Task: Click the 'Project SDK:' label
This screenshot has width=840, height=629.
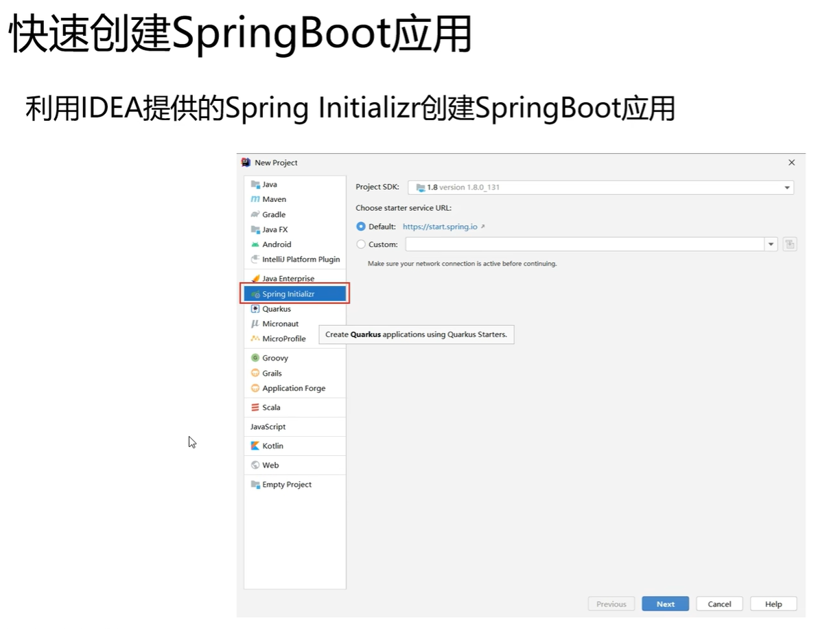Action: (377, 187)
